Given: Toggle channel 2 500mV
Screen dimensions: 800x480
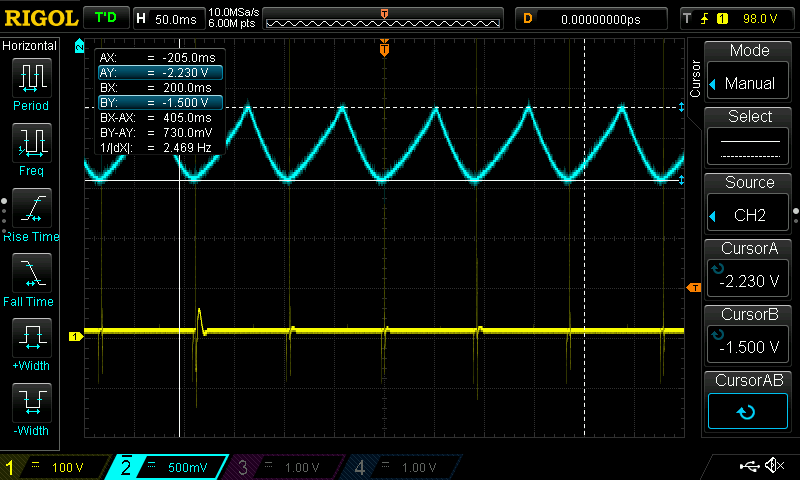Looking at the screenshot, I should coord(168,467).
